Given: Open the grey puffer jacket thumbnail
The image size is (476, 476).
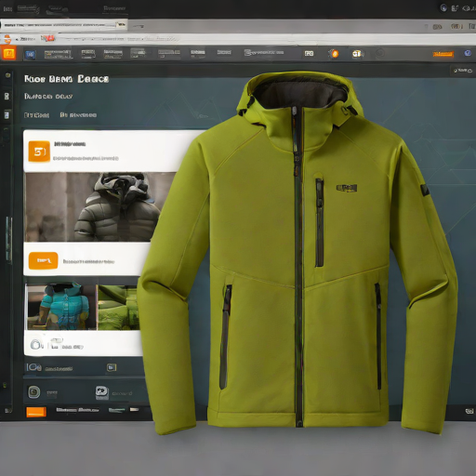Looking at the screenshot, I should click(x=99, y=206).
